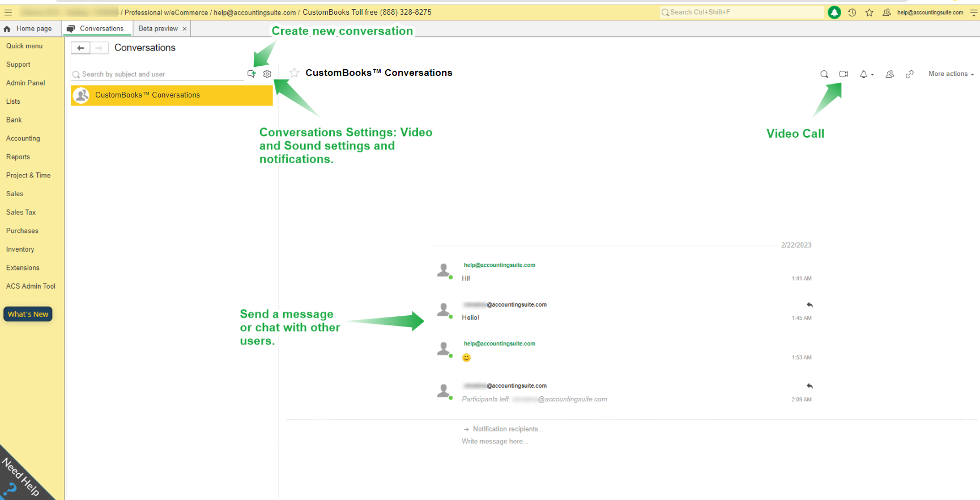
Task: Open Purchases in the sidebar
Action: [x=22, y=231]
